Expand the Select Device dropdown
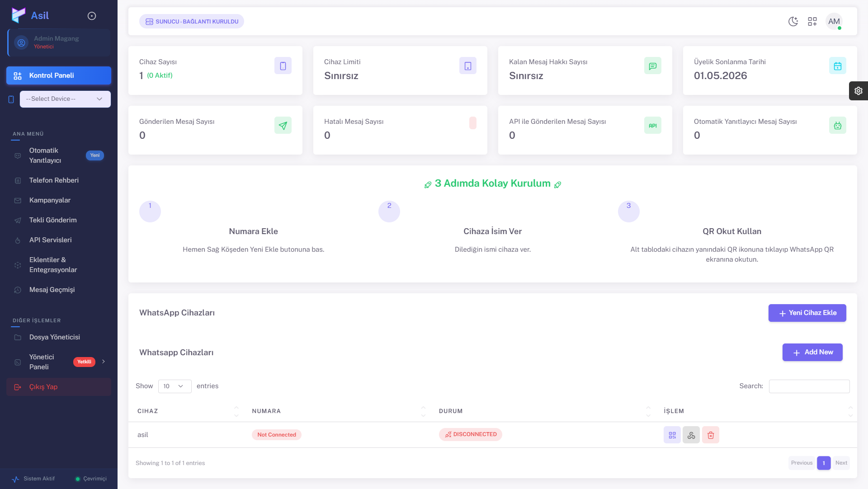 (65, 99)
